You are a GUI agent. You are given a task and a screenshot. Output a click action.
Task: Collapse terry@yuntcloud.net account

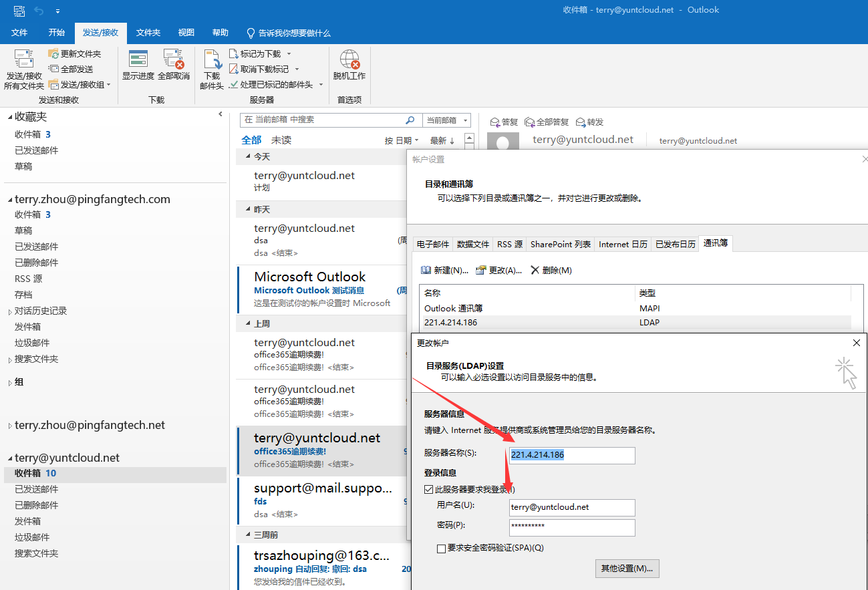tap(10, 458)
